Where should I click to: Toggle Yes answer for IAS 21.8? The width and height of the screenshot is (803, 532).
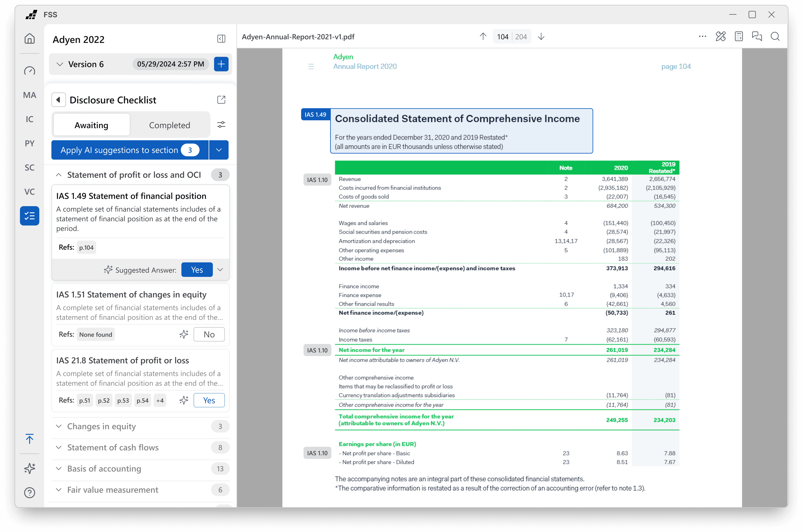coord(209,400)
